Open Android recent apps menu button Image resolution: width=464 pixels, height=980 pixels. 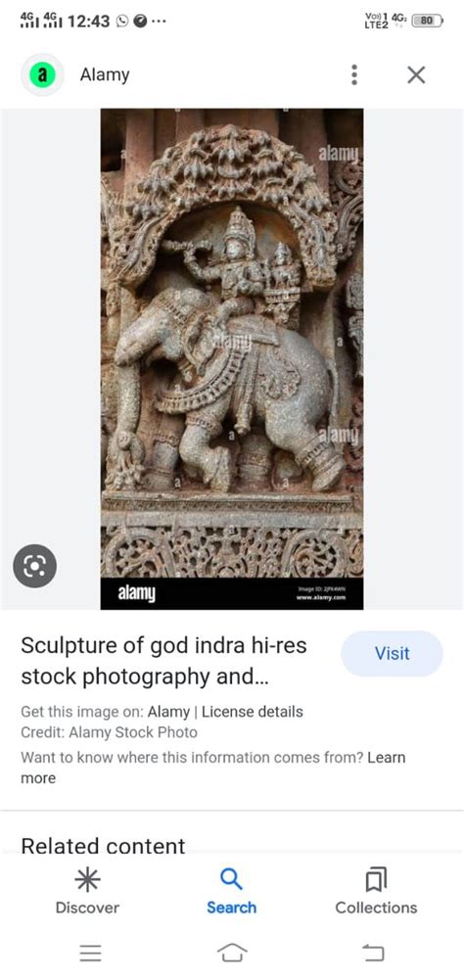click(91, 953)
